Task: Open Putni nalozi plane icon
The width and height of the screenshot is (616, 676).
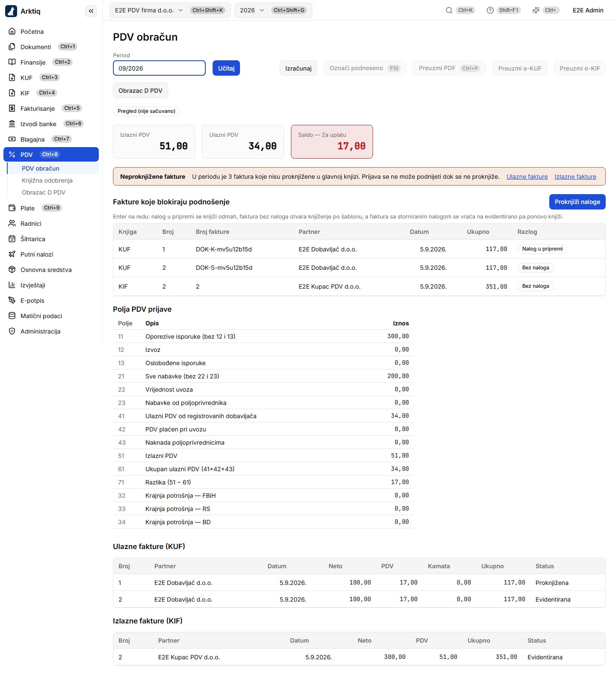Action: pyautogui.click(x=12, y=254)
